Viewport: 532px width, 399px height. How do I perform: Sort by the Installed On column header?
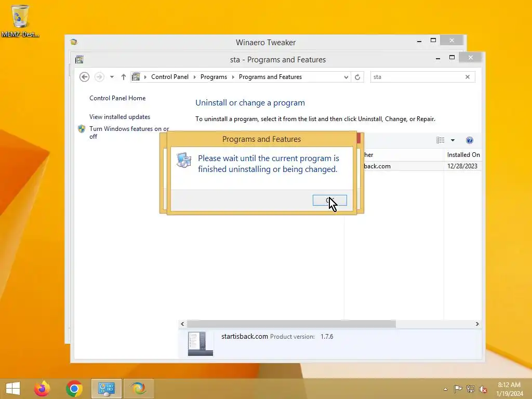click(463, 155)
